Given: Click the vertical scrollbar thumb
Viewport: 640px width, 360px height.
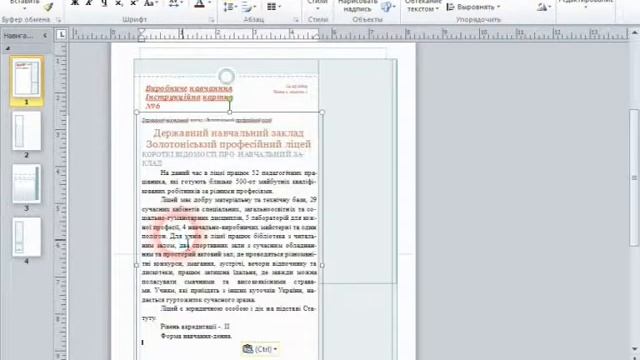Looking at the screenshot, I should pos(634,178).
